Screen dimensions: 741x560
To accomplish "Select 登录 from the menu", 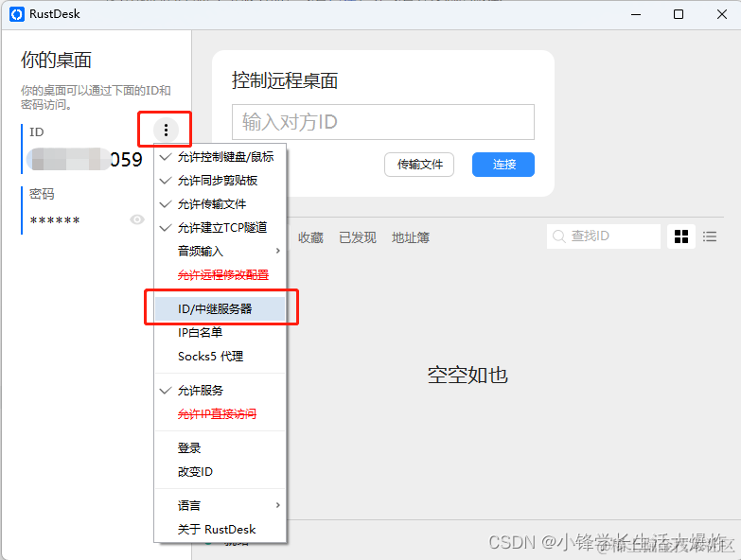I will [221, 448].
